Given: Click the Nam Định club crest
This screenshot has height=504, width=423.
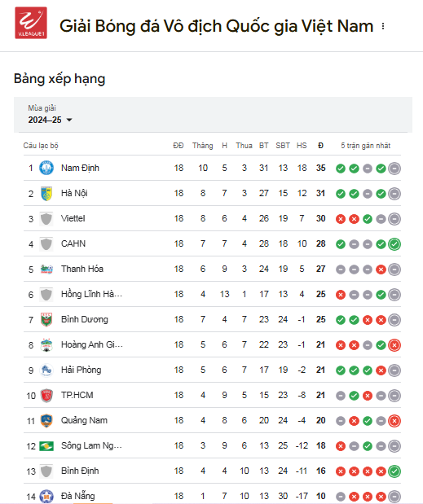Looking at the screenshot, I should click(46, 168).
